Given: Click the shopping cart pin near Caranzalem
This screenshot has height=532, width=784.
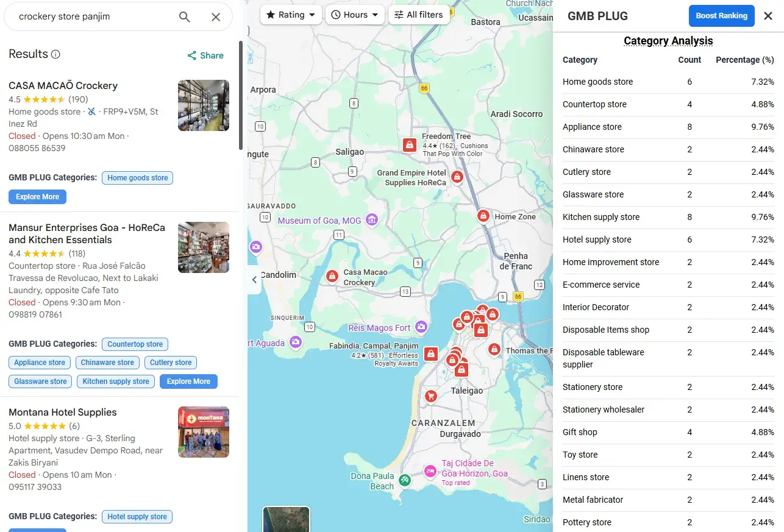Looking at the screenshot, I should (431, 396).
